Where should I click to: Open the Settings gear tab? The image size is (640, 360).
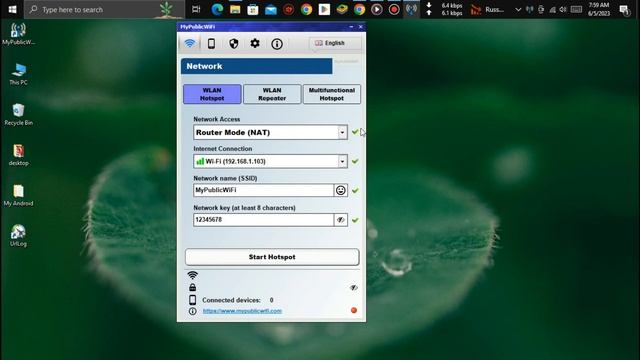tap(255, 43)
